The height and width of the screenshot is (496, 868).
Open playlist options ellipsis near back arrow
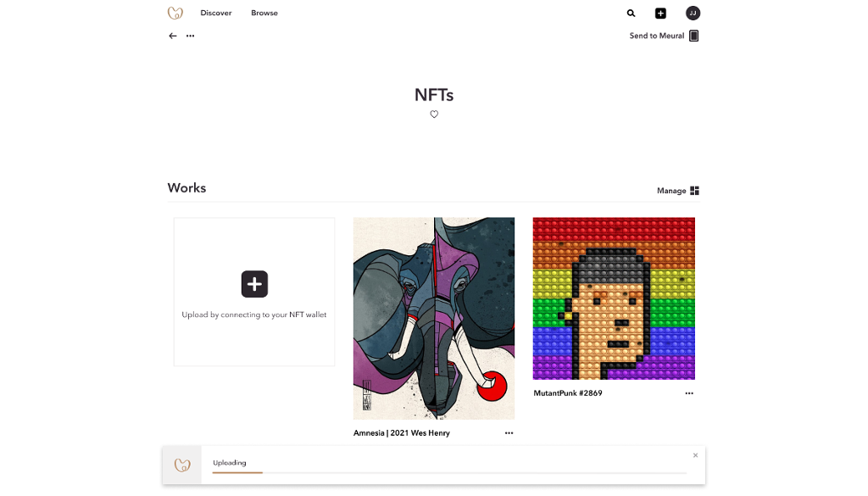pos(191,36)
